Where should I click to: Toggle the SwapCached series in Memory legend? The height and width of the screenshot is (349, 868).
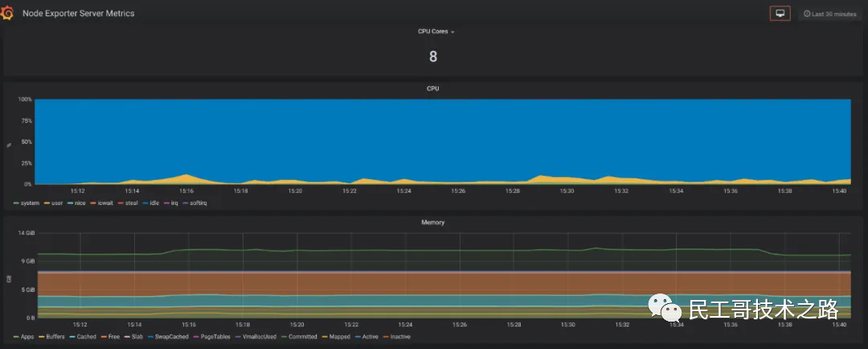click(x=168, y=337)
